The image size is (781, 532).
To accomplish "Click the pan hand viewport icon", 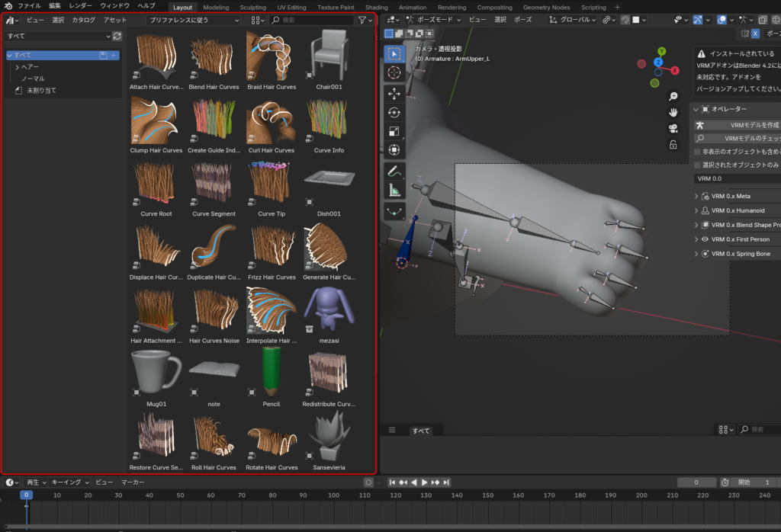I will (x=673, y=113).
